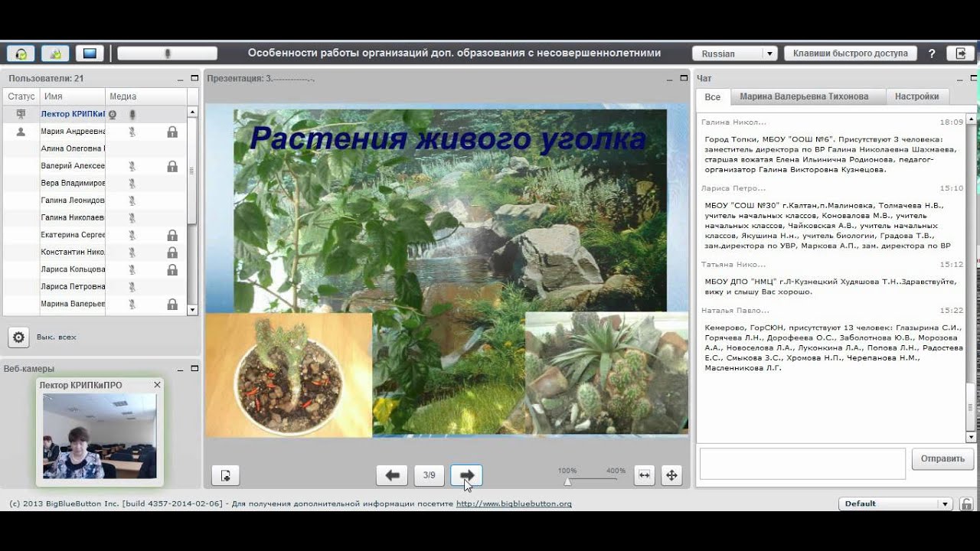Toggle microphone icon in Лектор КРИПКиПРО row
The height and width of the screenshot is (551, 980).
tap(132, 114)
